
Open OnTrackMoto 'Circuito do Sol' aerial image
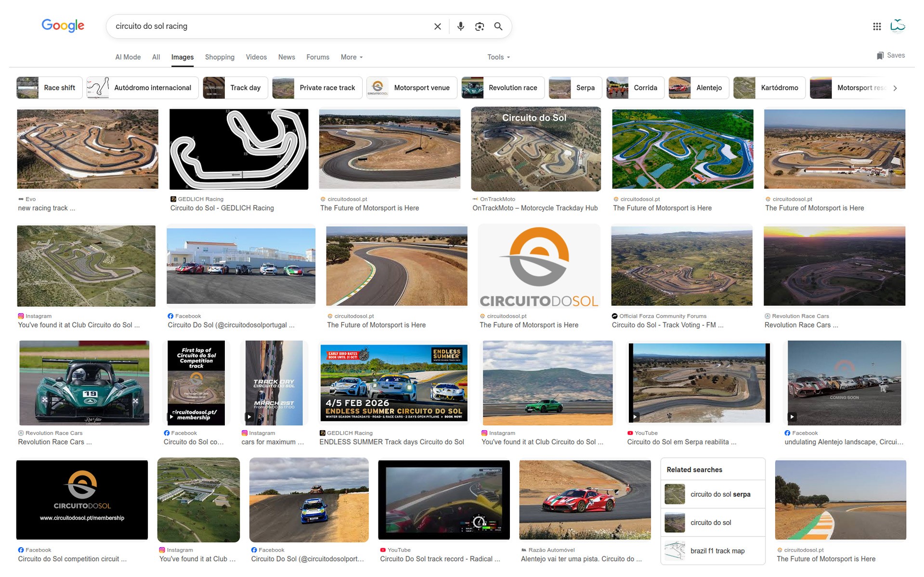[536, 149]
